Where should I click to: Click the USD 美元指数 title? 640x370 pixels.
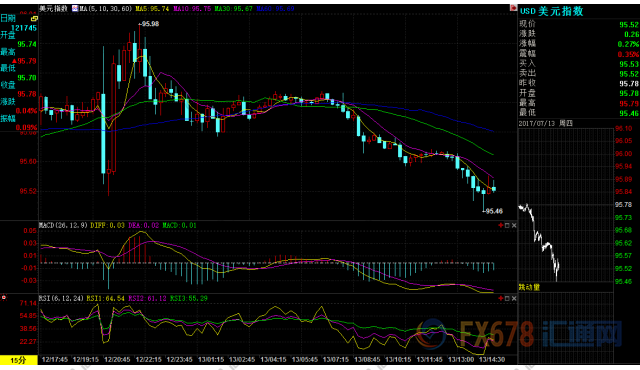[551, 11]
